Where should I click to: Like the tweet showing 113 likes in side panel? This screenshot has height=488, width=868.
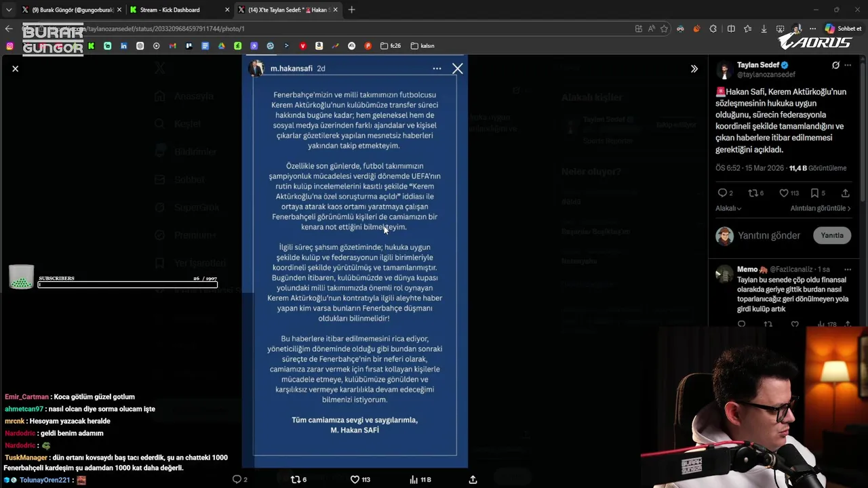789,193
